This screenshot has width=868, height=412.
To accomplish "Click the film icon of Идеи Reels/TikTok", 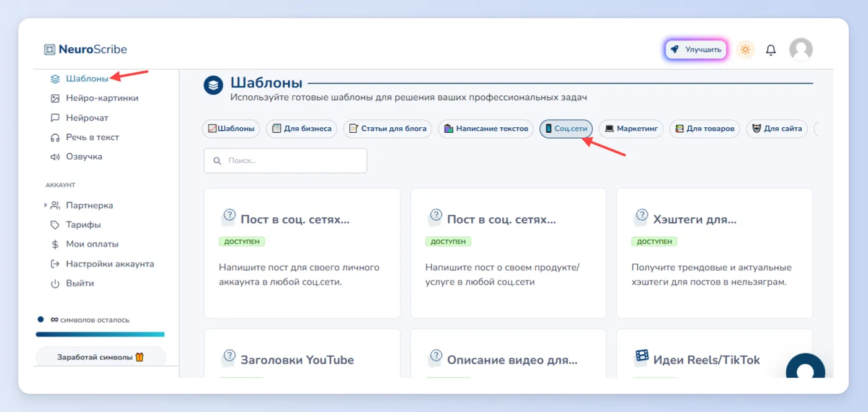I will pos(641,357).
